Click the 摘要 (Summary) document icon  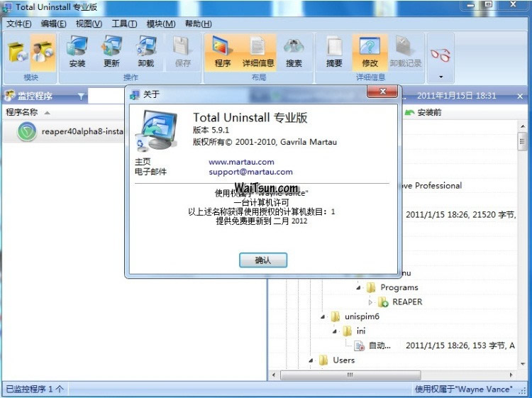[334, 52]
